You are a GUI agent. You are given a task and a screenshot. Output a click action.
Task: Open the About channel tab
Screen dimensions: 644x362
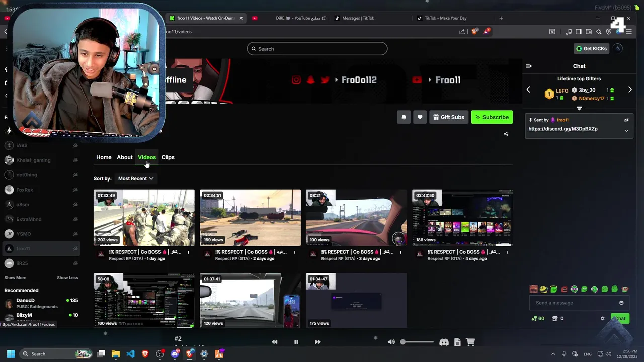[125, 157]
